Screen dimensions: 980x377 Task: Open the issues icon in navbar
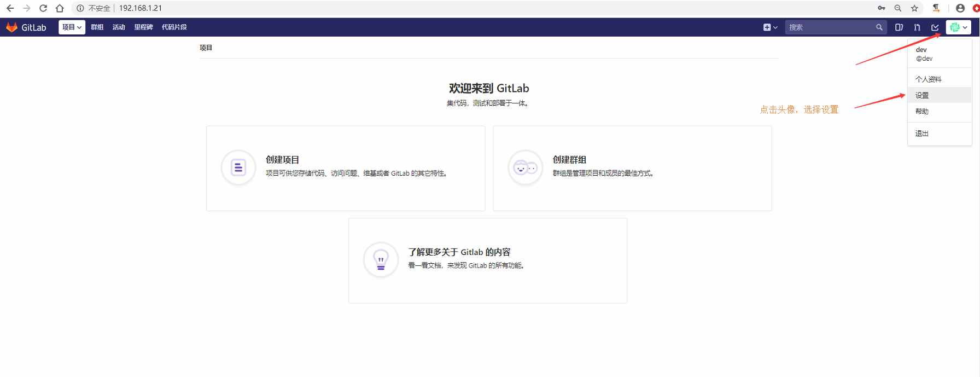click(x=899, y=27)
